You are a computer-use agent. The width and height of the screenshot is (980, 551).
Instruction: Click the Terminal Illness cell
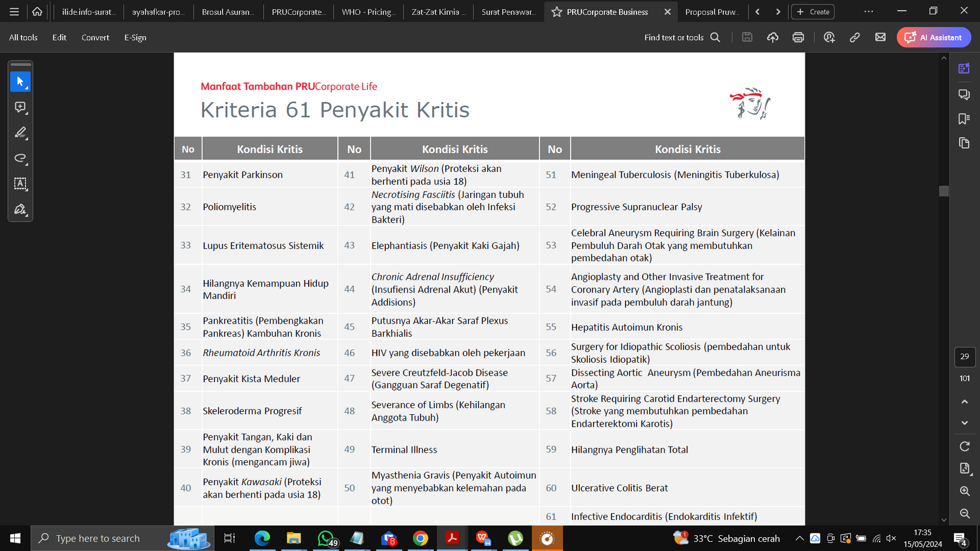(455, 450)
